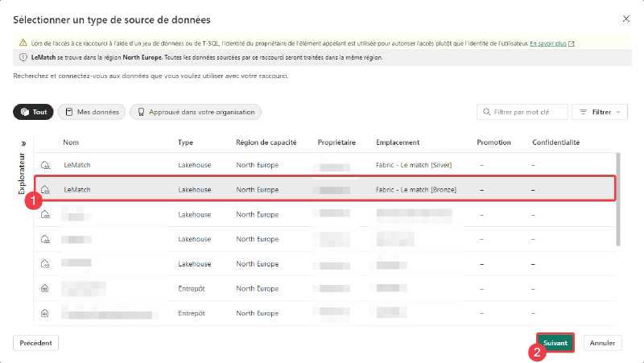Select the Tout filter tab
644x363 pixels.
pos(33,112)
